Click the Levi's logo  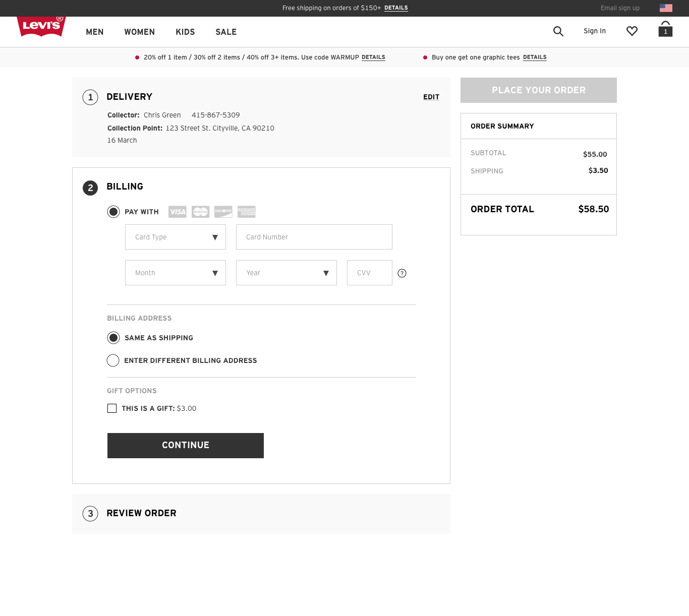point(41,26)
